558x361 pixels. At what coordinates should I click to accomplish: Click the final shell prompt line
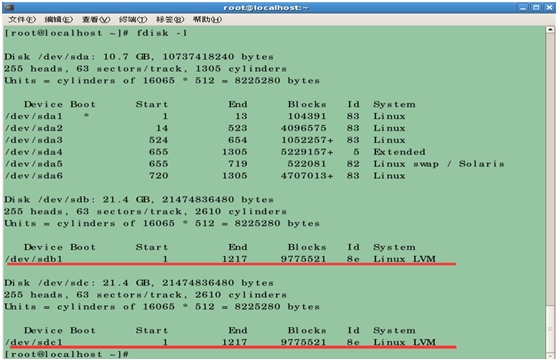pyautogui.click(x=67, y=355)
